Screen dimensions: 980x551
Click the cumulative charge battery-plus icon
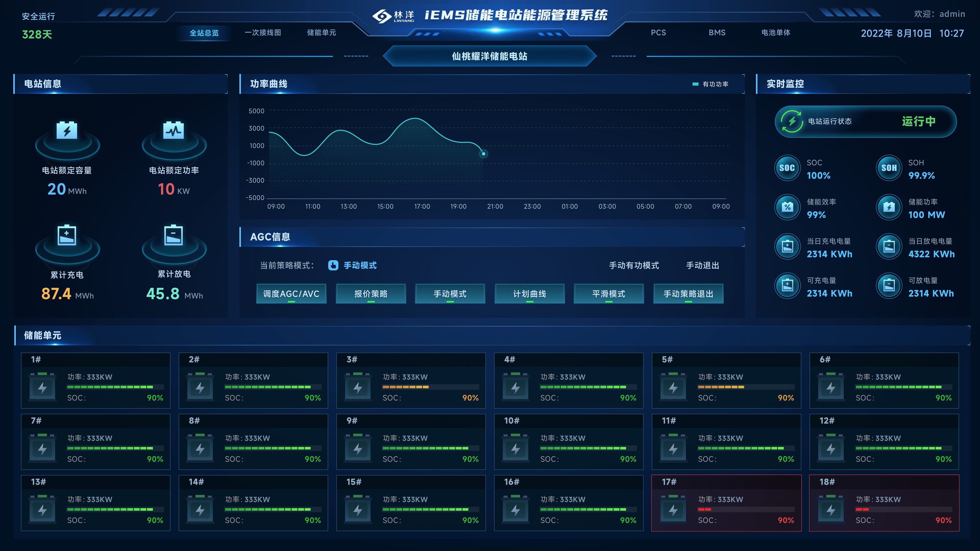(x=67, y=235)
